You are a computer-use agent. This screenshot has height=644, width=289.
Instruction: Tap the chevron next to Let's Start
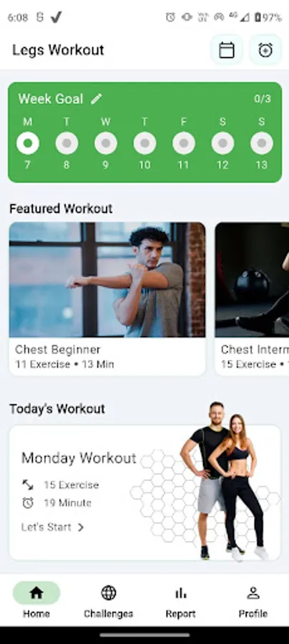pos(81,527)
